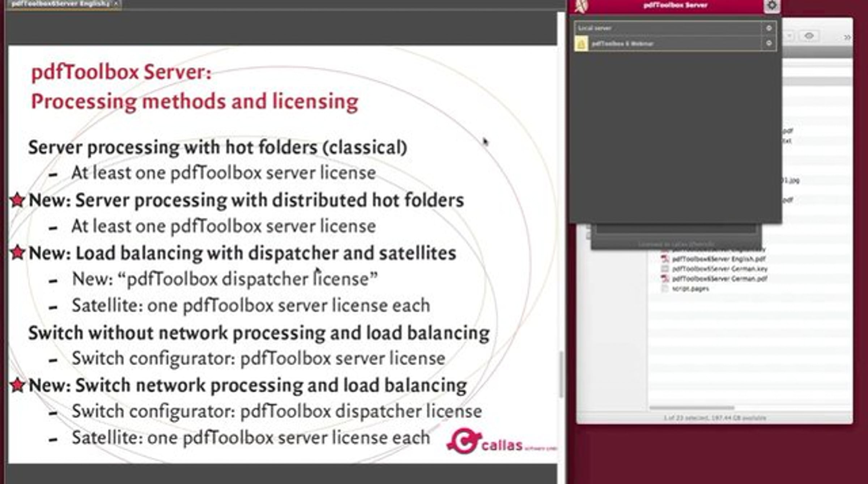
Task: Close the pdfToolbox6Server English tab
Action: [x=116, y=4]
